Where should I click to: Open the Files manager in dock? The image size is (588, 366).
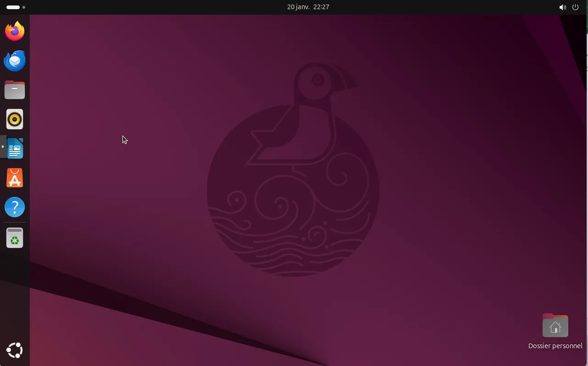click(x=15, y=90)
